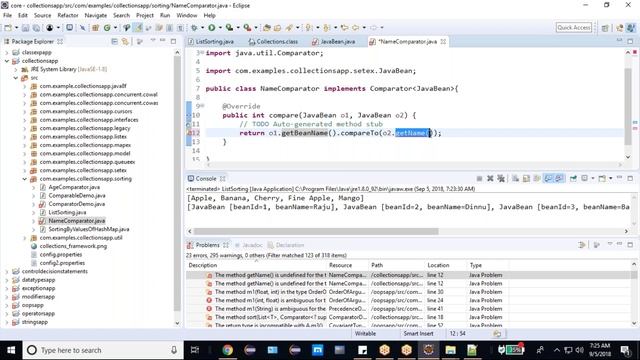Click the Save toolbar icon
640x360 pixels.
[x=25, y=28]
